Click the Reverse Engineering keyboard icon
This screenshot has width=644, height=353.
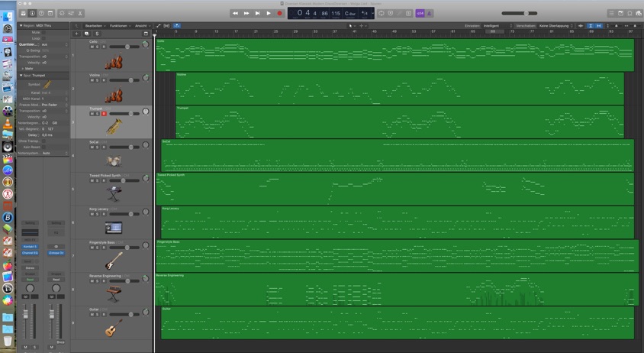pos(114,294)
